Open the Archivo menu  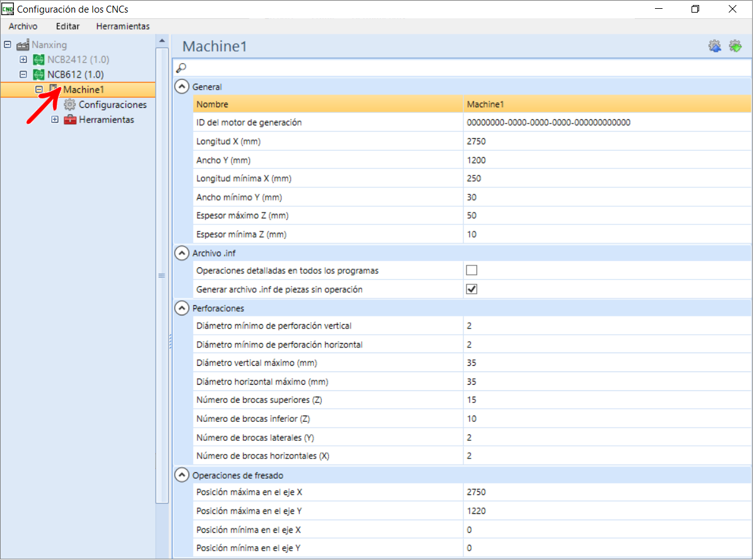coord(23,26)
